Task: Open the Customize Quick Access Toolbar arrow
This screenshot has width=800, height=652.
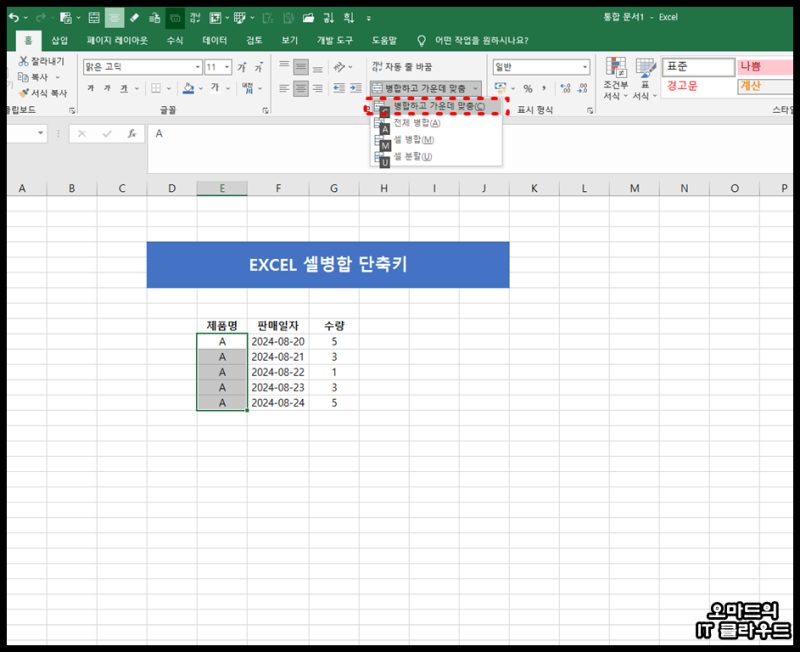Action: coord(368,18)
